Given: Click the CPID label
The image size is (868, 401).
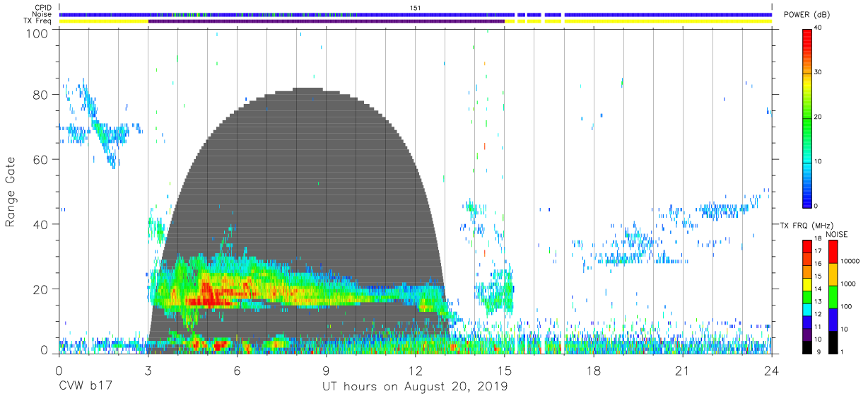Looking at the screenshot, I should [45, 8].
